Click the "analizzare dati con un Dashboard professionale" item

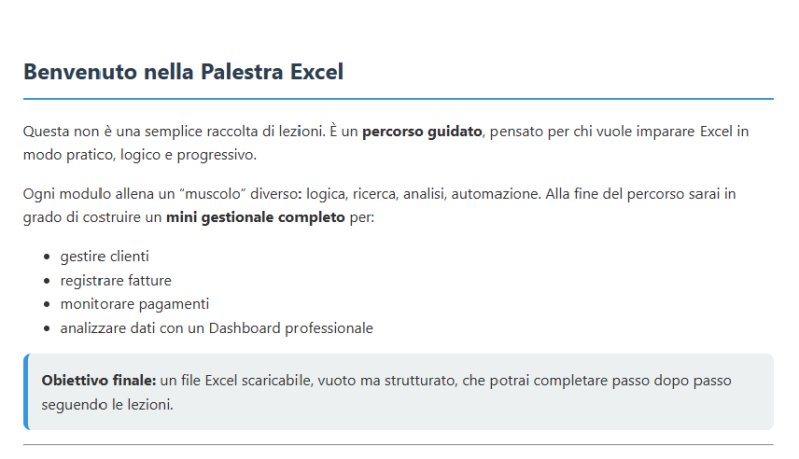216,328
